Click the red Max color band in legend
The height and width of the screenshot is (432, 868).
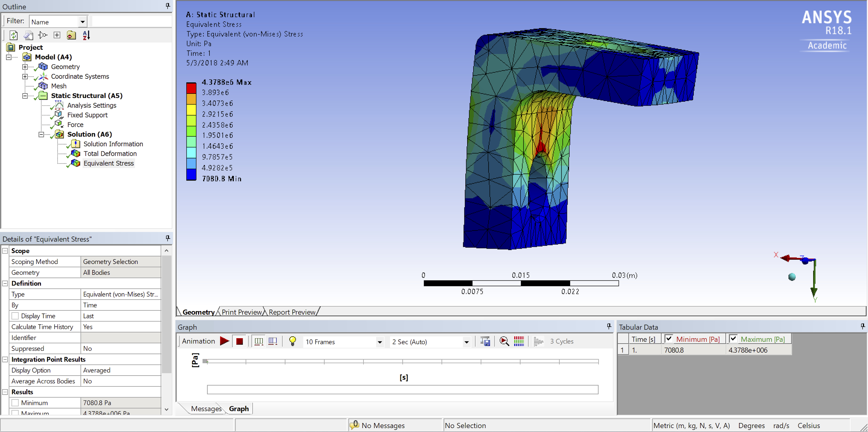click(x=191, y=88)
